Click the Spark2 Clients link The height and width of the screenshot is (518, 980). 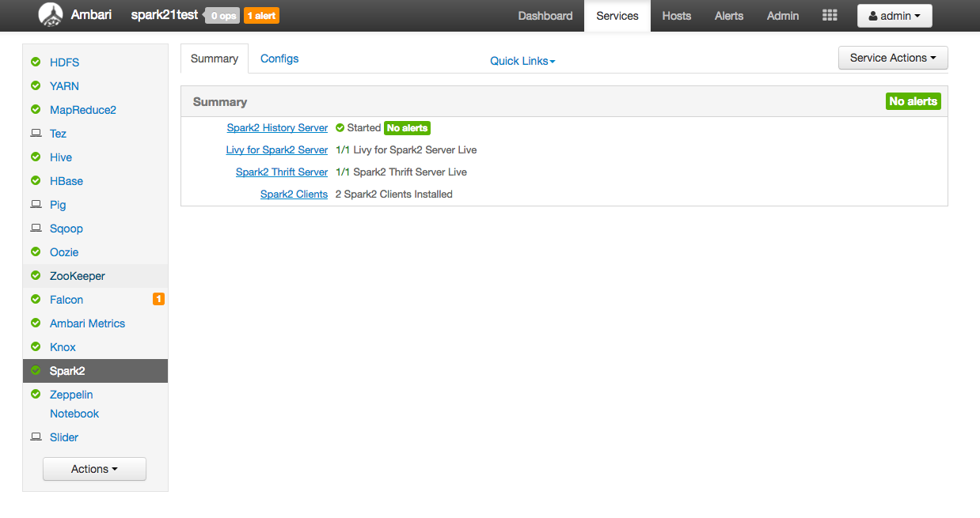click(x=294, y=194)
